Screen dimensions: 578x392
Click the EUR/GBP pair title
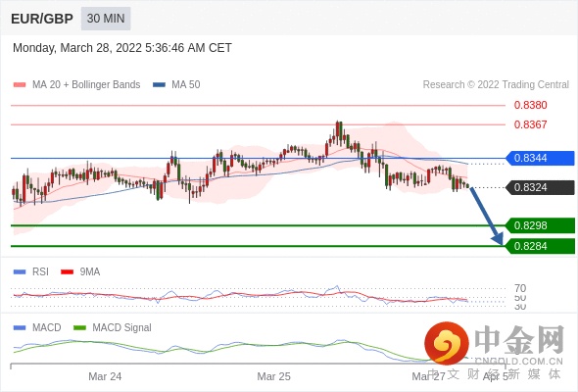[x=42, y=19]
